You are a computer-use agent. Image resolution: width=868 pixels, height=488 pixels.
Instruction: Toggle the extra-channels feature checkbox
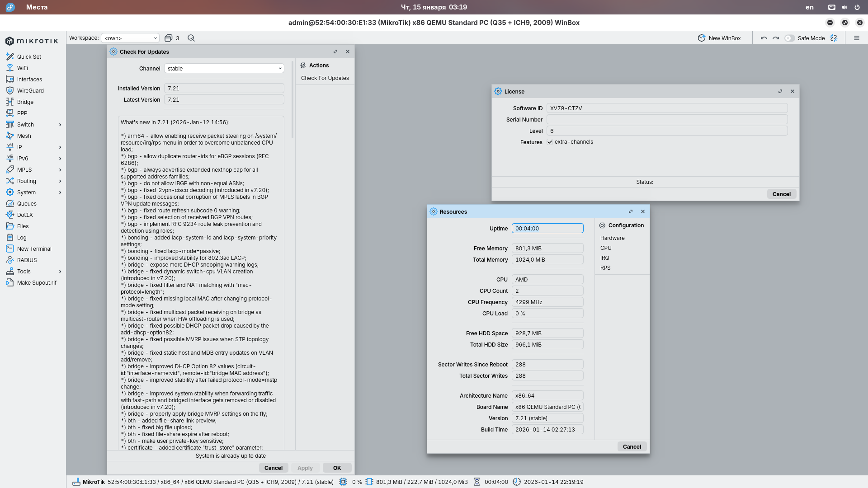[x=550, y=142]
